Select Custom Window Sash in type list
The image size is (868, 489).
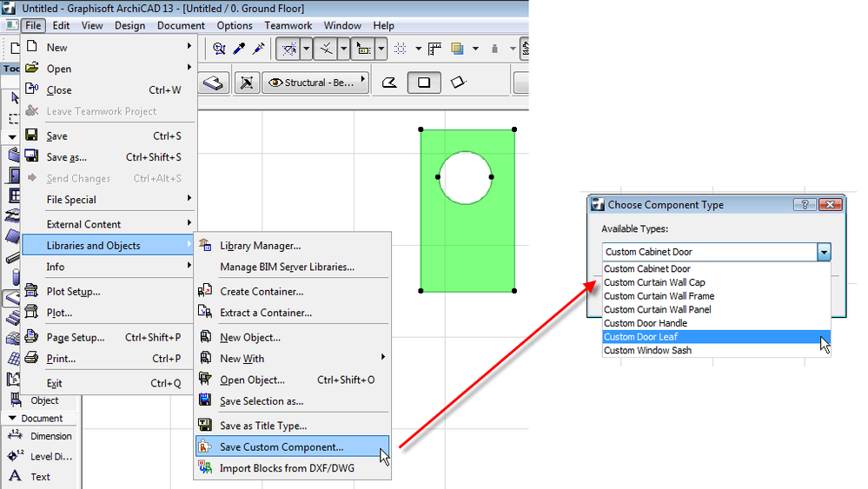pos(716,350)
